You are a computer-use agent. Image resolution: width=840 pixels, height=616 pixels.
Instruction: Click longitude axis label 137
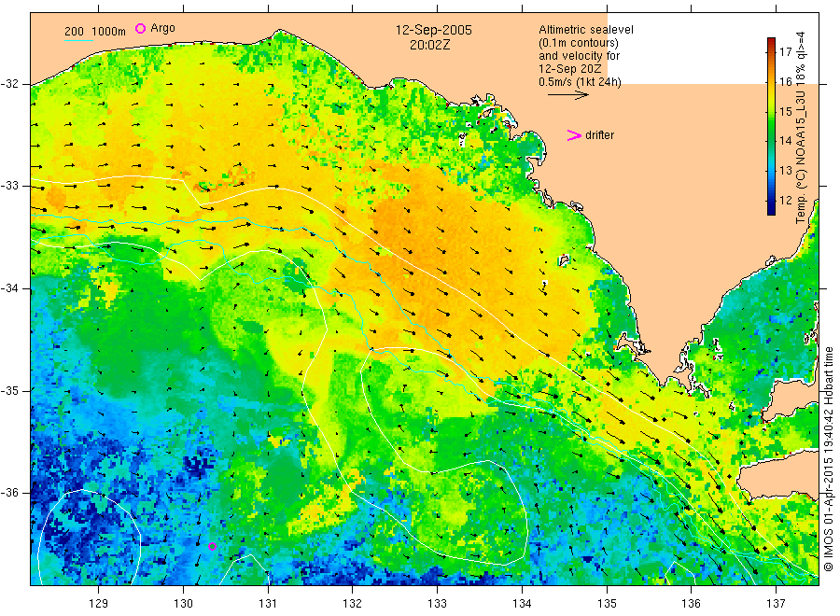tap(776, 604)
